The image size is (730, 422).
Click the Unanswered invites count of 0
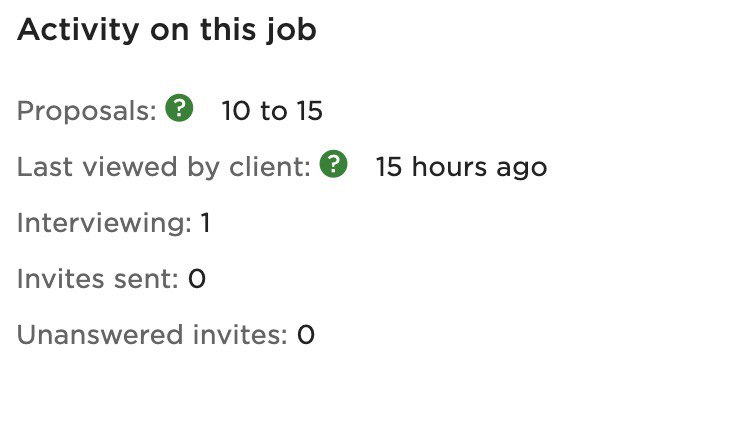306,334
